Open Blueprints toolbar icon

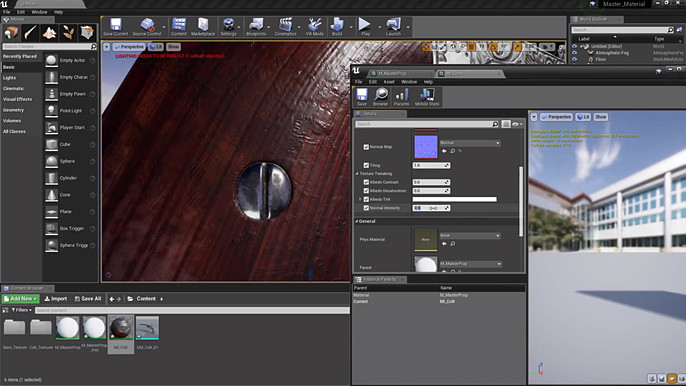[x=256, y=27]
